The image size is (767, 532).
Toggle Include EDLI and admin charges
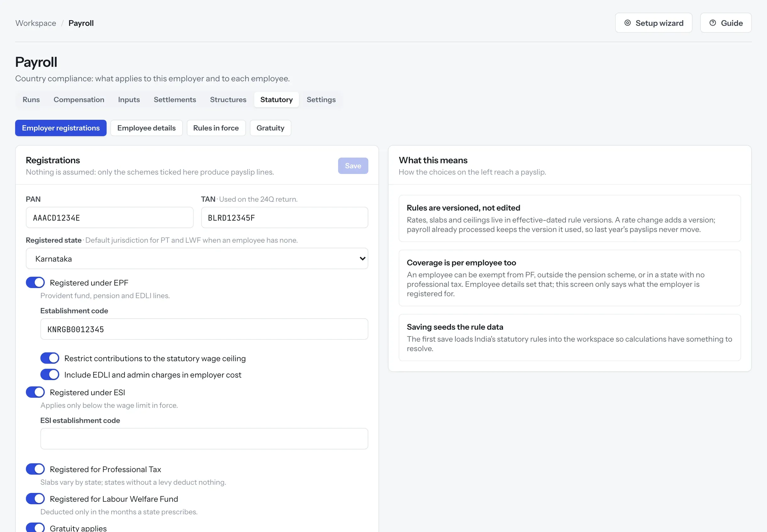coord(50,375)
